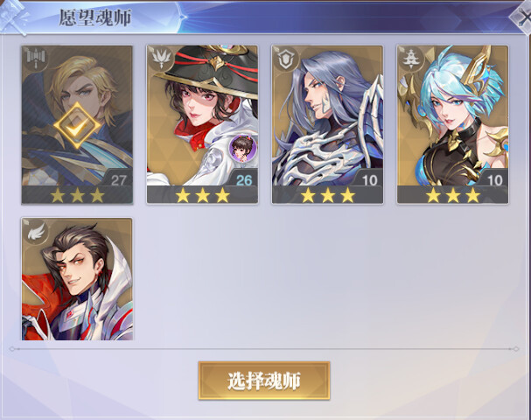
Task: Click the three stars under blue-haired card
Action: (453, 195)
